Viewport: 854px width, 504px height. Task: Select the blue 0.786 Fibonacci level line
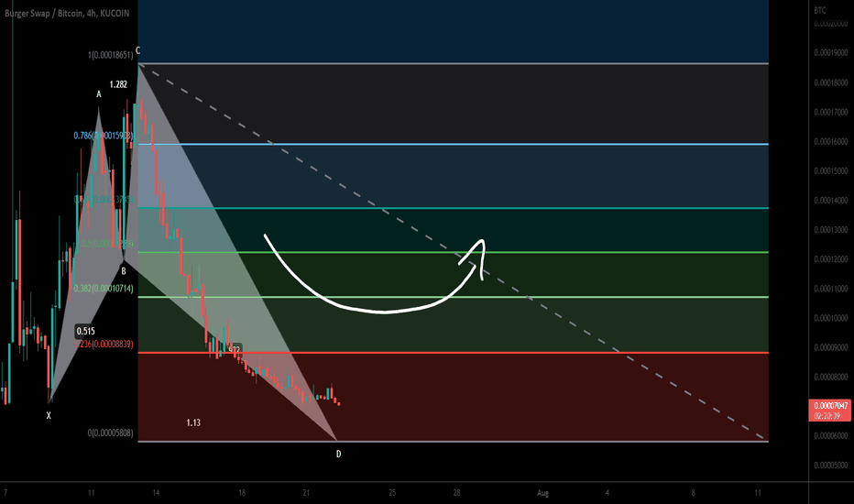click(454, 145)
